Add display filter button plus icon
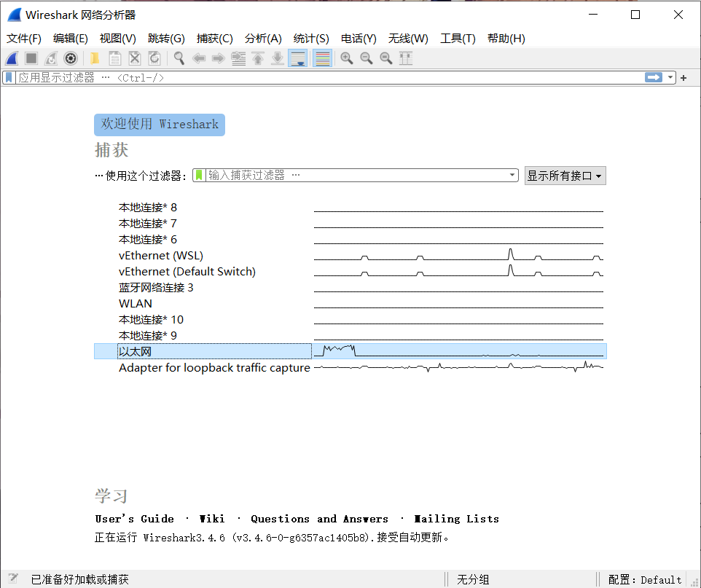Image resolution: width=701 pixels, height=588 pixels. 684,78
